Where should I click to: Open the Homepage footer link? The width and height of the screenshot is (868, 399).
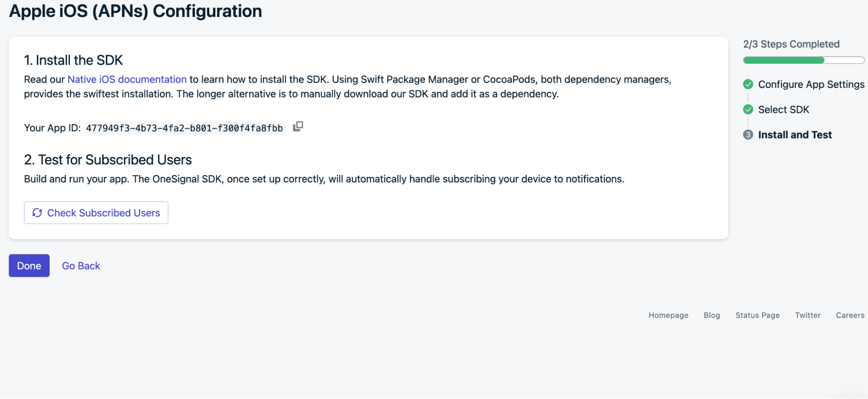click(668, 315)
